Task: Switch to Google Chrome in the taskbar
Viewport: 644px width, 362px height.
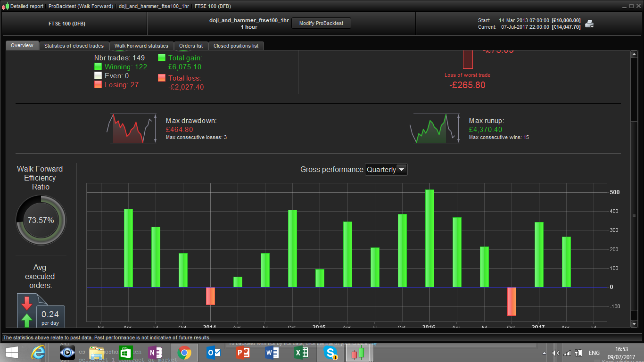Action: [184, 352]
